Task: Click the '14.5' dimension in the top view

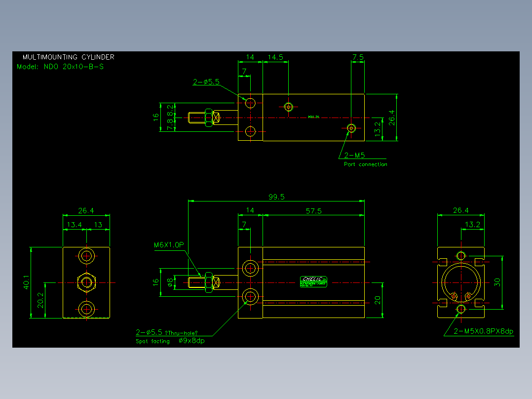Action: [275, 57]
